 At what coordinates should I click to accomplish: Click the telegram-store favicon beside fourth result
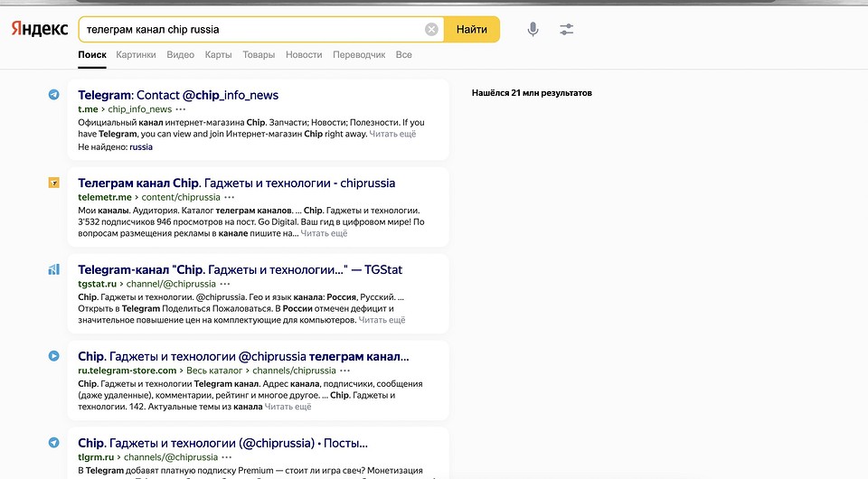tap(53, 356)
